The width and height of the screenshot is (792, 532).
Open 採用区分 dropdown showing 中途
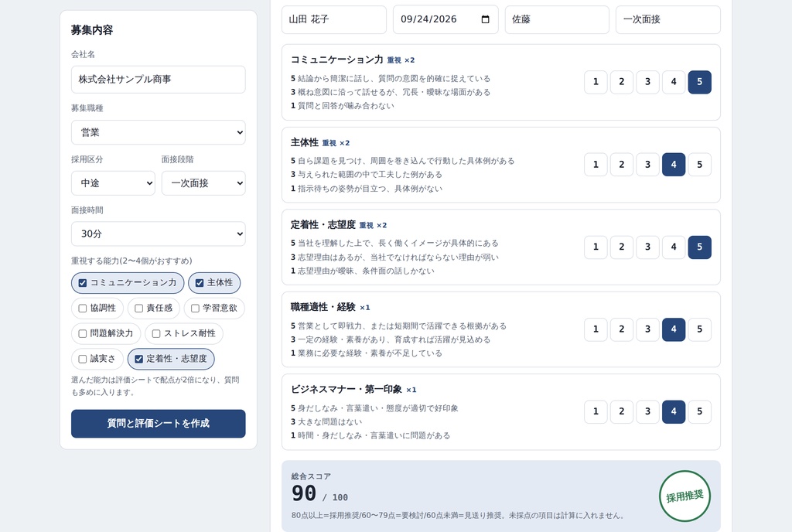point(113,183)
